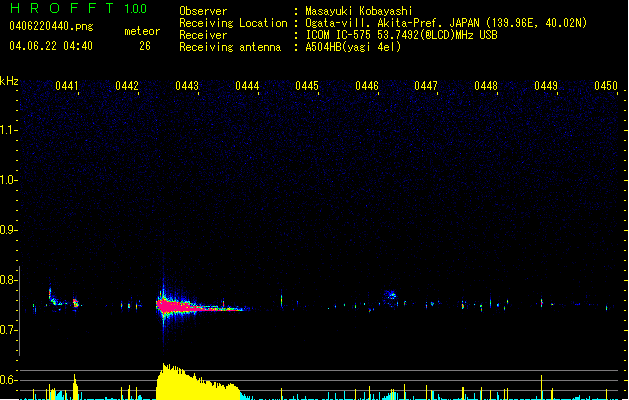Screen dimensions: 629x400
Task: Click time marker 0449
Action: pos(546,86)
